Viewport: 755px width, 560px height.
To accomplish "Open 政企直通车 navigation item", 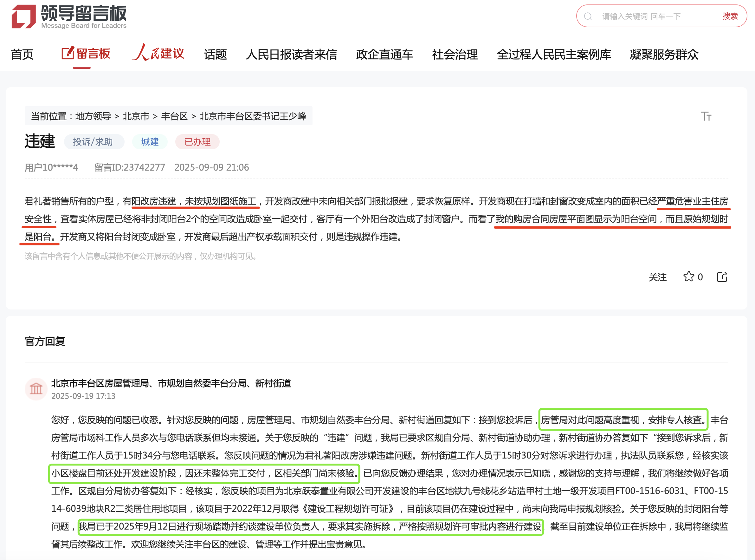I will (x=384, y=54).
